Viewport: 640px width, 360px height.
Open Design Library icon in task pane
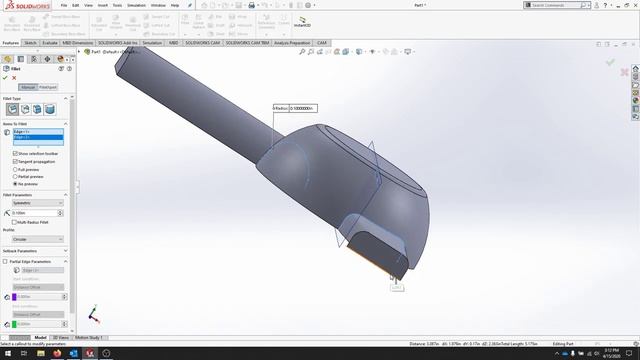(x=636, y=77)
